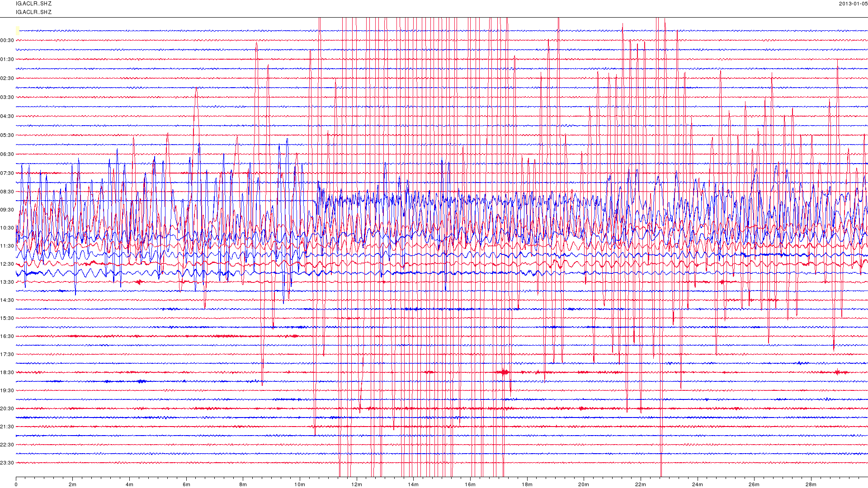This screenshot has width=868, height=488.
Task: Pick the 12m axis tick label
Action: (357, 485)
